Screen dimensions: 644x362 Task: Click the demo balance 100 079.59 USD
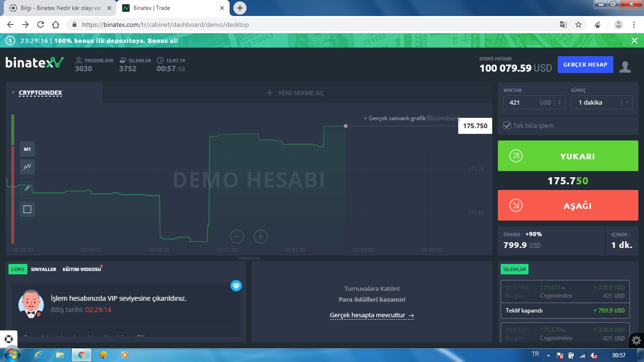click(515, 68)
